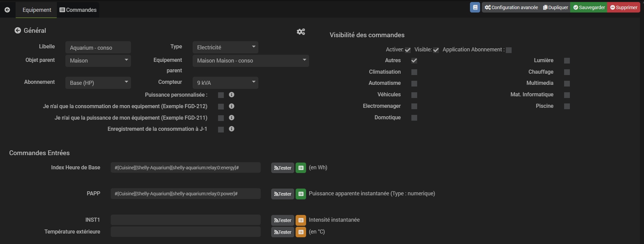Switch to the Equipement tab

click(x=37, y=10)
